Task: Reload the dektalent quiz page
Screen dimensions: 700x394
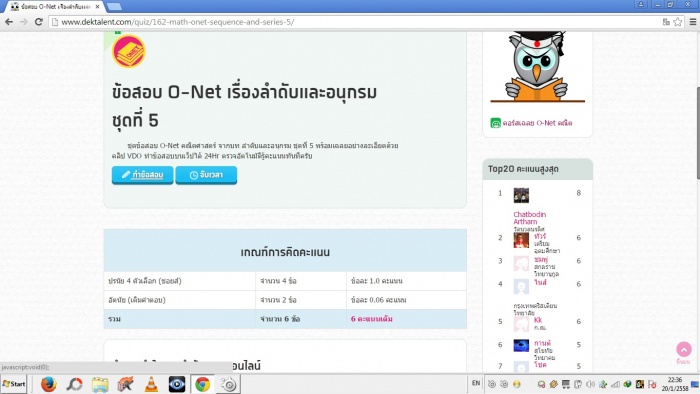Action: pos(39,22)
